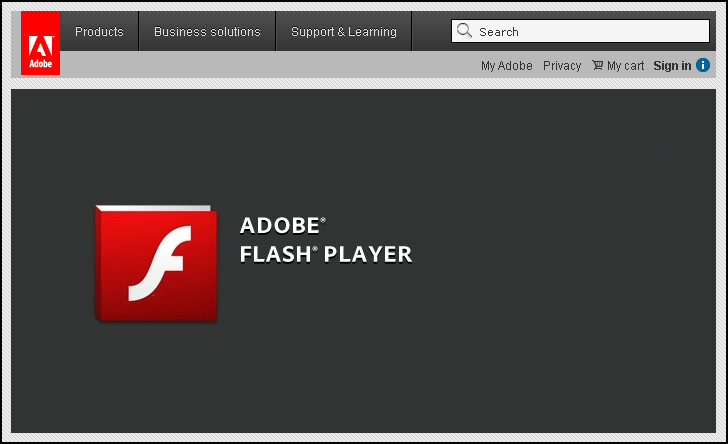Click blank navigation bar space before the Search box
The width and height of the screenshot is (728, 444).
coord(430,32)
